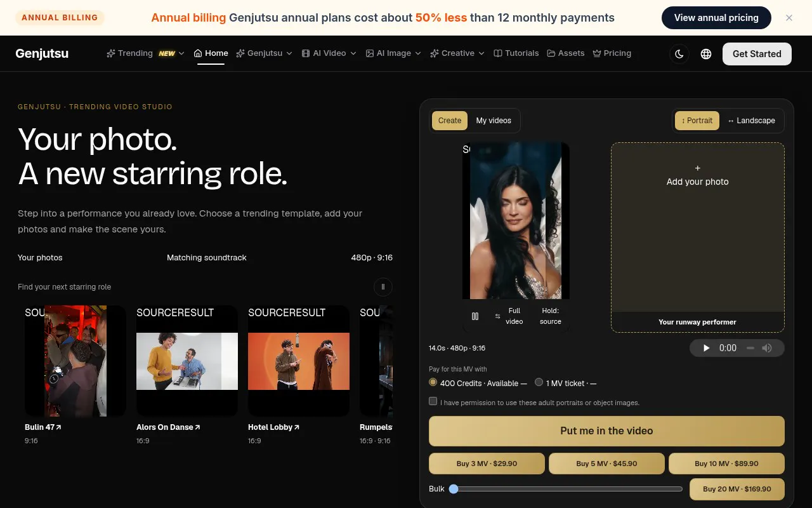Play the soundtrack audio player
The height and width of the screenshot is (508, 812).
706,348
